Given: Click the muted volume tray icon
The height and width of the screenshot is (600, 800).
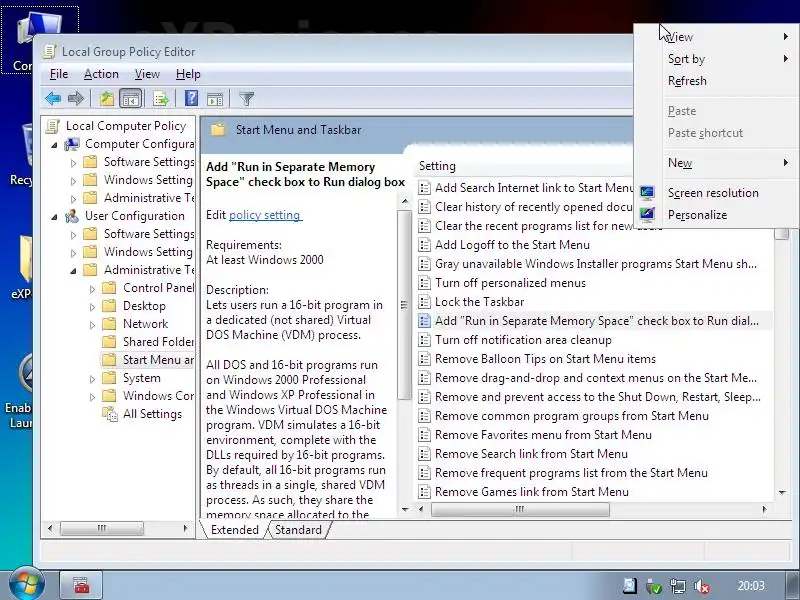Looking at the screenshot, I should click(x=703, y=586).
